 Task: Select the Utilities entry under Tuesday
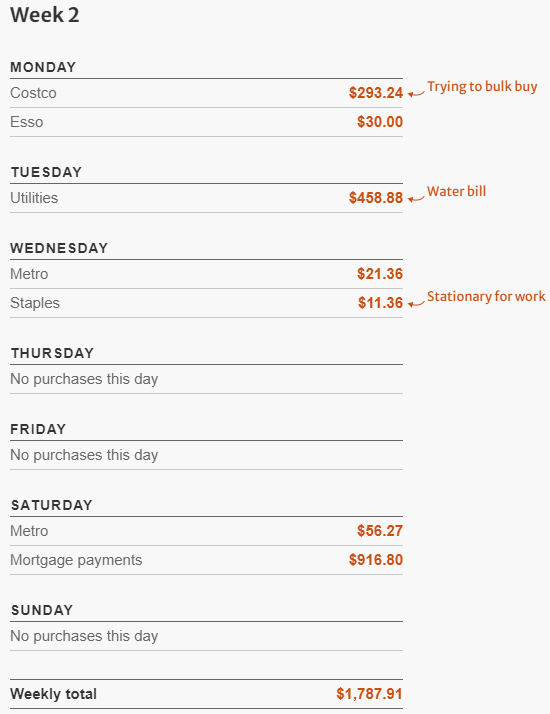206,198
